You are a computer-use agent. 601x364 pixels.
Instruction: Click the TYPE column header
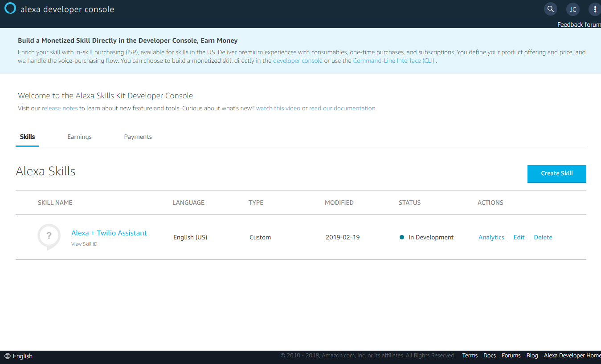[x=256, y=202]
